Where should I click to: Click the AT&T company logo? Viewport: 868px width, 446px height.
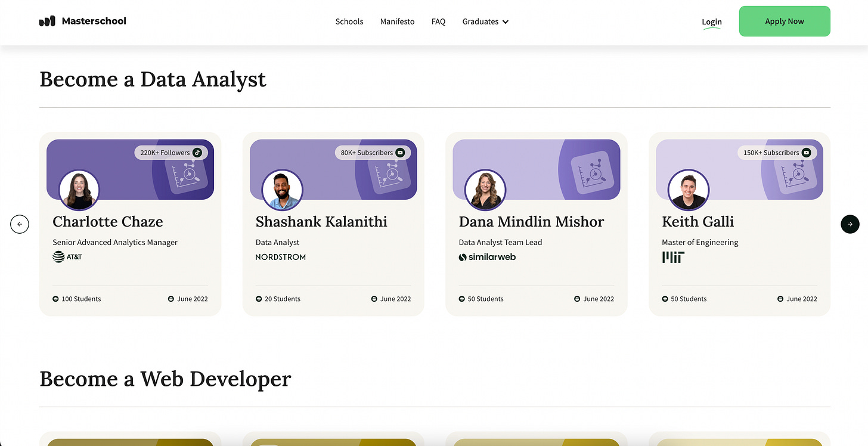pyautogui.click(x=67, y=257)
